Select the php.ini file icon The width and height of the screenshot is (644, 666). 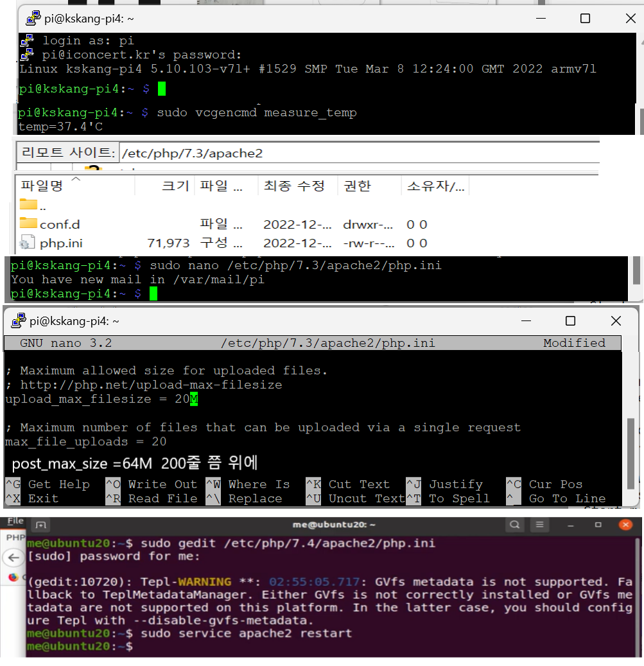click(x=27, y=243)
